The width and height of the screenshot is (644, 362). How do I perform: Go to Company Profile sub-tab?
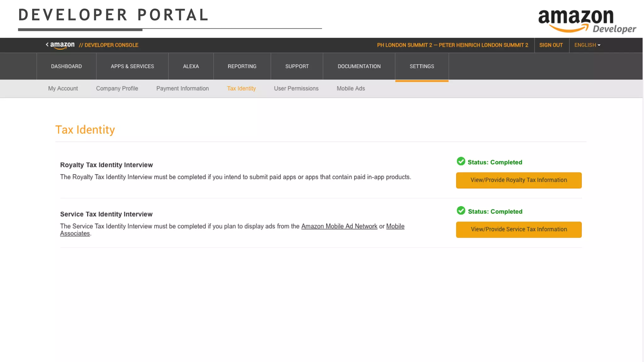click(x=117, y=89)
